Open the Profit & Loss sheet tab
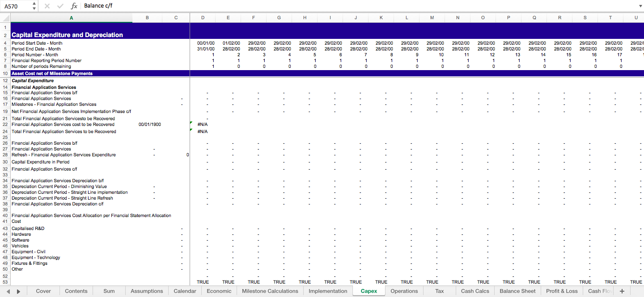644x297 pixels. pos(562,291)
